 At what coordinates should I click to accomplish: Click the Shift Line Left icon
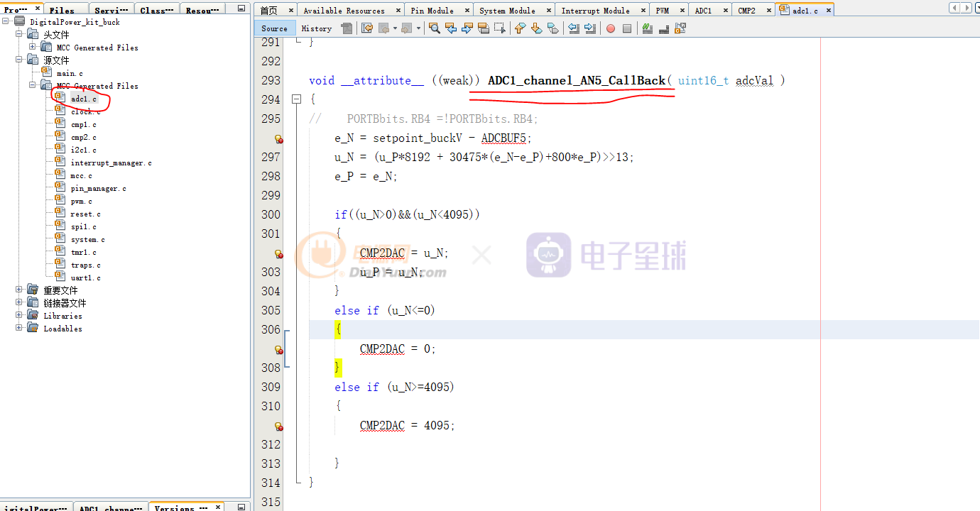tap(574, 28)
